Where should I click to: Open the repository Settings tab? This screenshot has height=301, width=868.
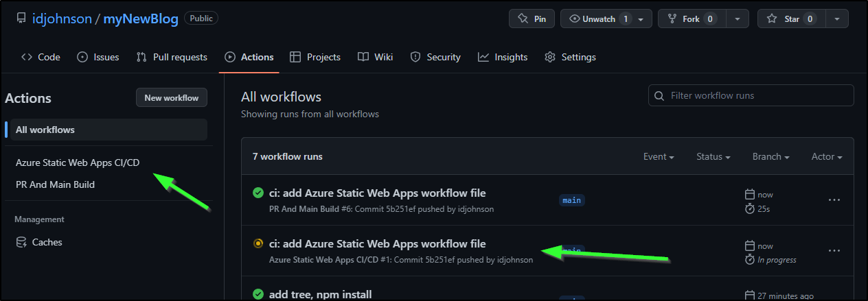[x=570, y=57]
